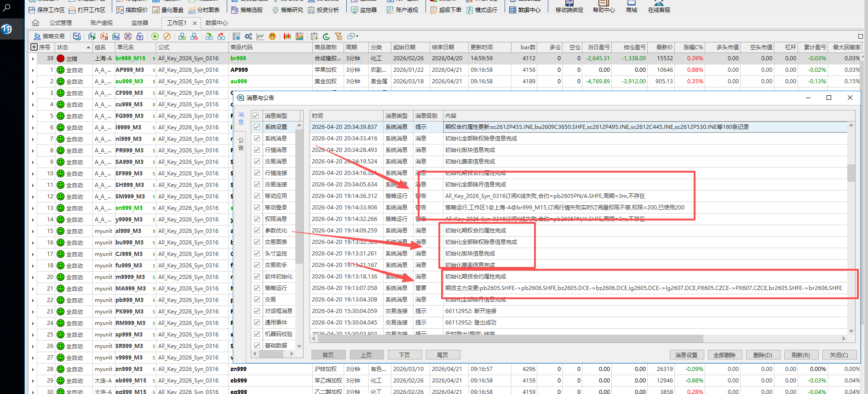Screen dimensions: 868x394
Task: Expand row 39 br999_M15 tree arrow
Action: click(x=33, y=58)
